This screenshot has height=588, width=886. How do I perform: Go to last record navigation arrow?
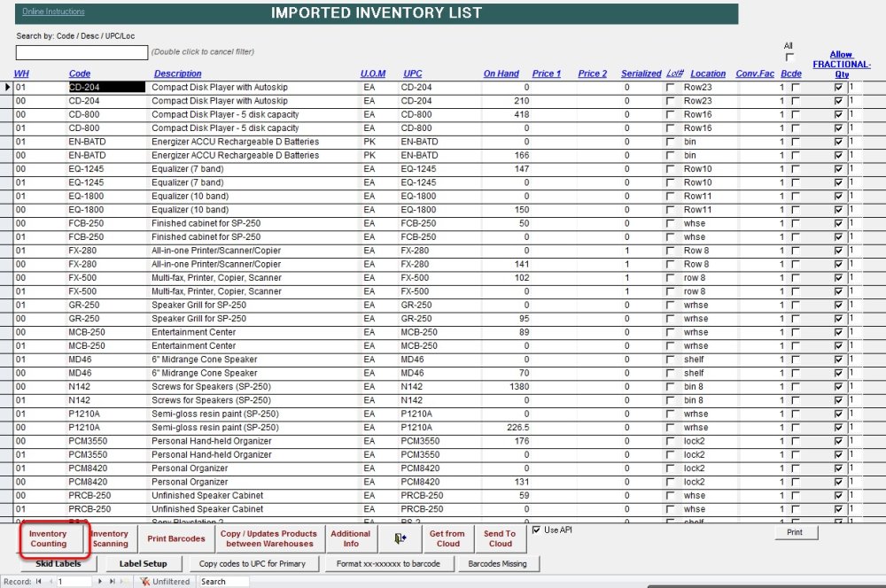(x=113, y=581)
